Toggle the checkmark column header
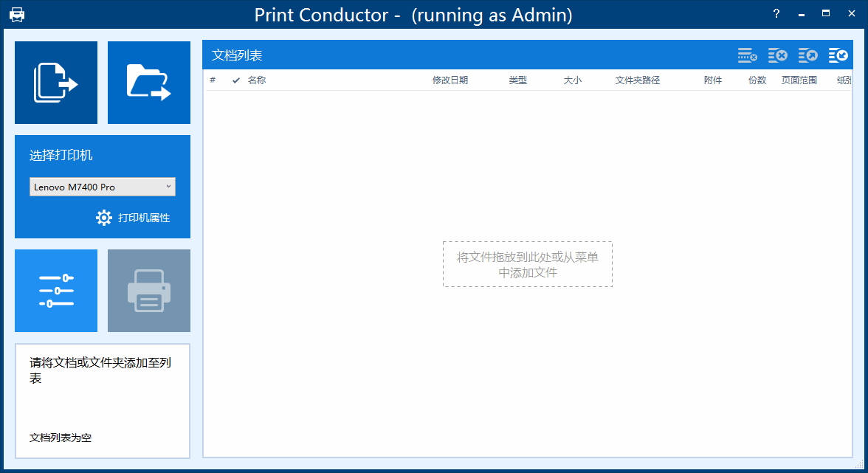This screenshot has height=473, width=868. coord(236,80)
